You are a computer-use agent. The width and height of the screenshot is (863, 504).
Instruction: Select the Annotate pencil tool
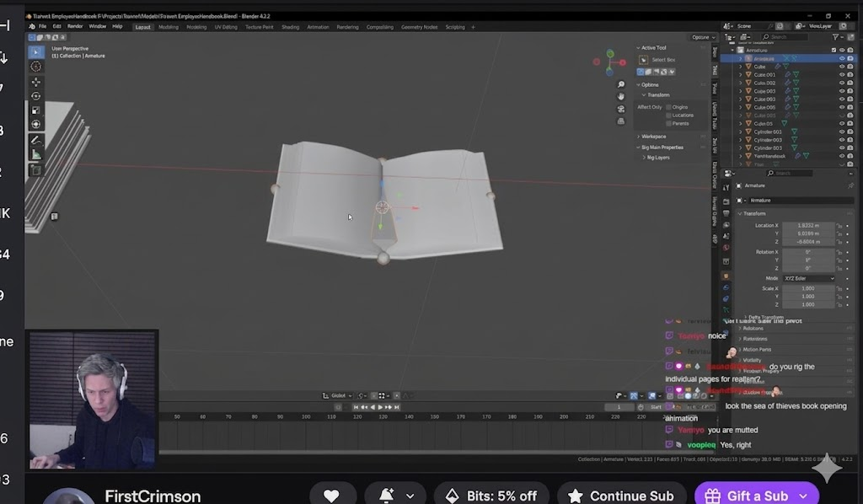pos(35,140)
